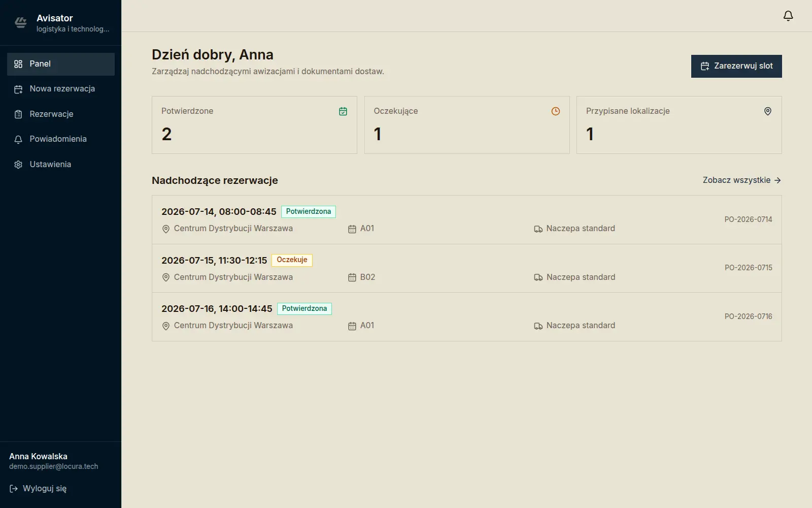The height and width of the screenshot is (508, 812).
Task: Click the notification bell icon in the header
Action: click(788, 16)
